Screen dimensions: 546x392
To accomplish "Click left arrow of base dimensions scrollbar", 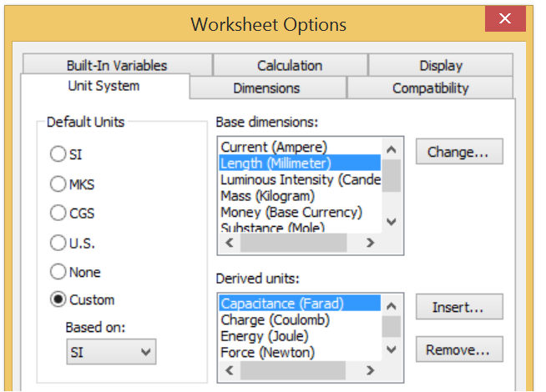I will tap(230, 243).
